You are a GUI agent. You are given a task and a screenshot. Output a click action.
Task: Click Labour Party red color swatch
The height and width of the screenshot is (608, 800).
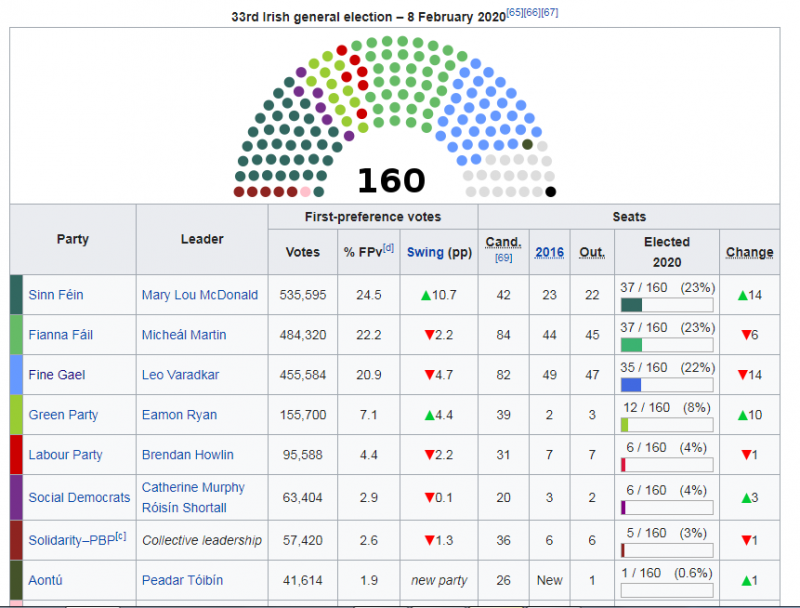16,454
